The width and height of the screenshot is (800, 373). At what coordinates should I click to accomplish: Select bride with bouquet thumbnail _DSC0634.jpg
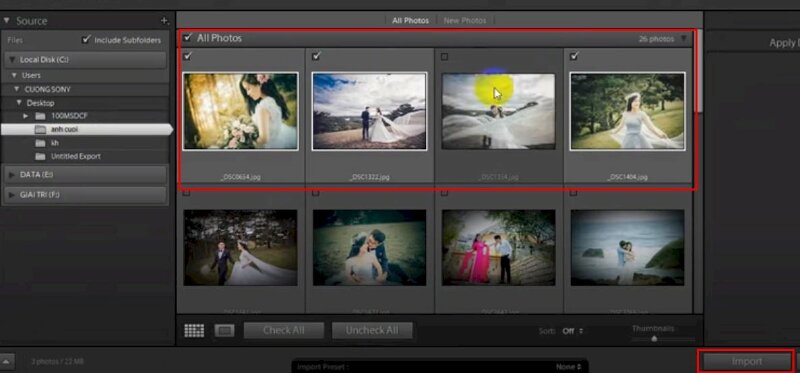240,111
